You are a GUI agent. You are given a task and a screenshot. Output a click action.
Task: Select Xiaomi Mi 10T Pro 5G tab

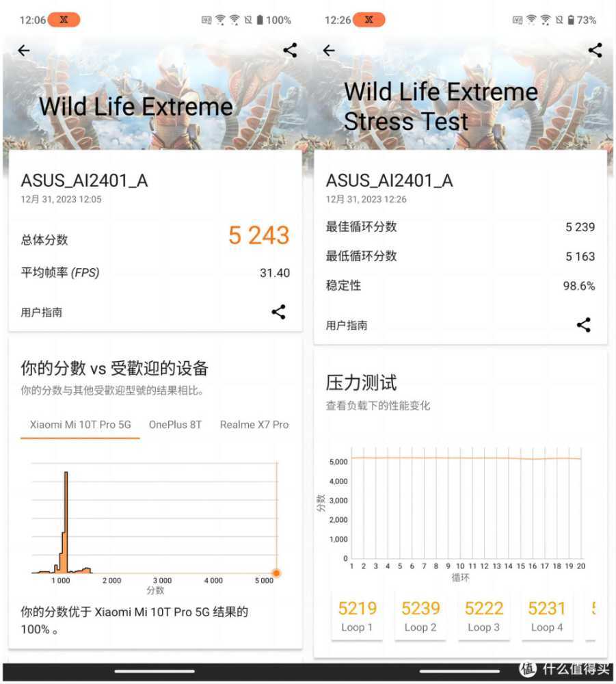(80, 425)
